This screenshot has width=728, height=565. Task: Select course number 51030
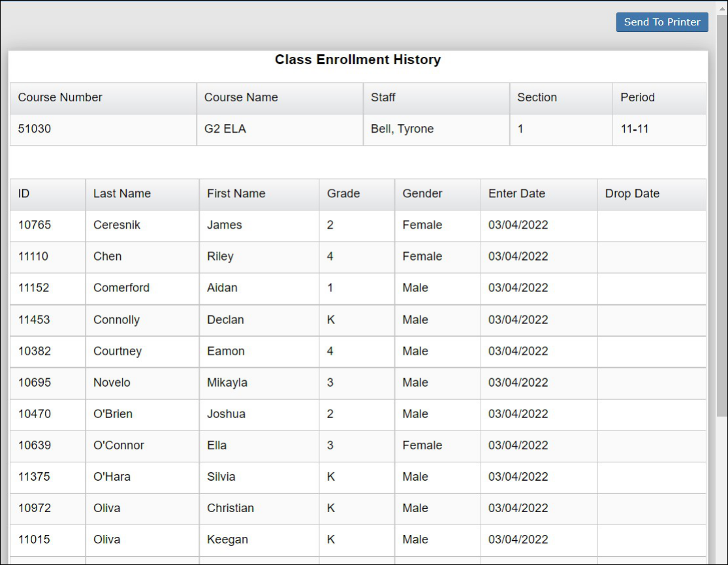[x=35, y=129]
